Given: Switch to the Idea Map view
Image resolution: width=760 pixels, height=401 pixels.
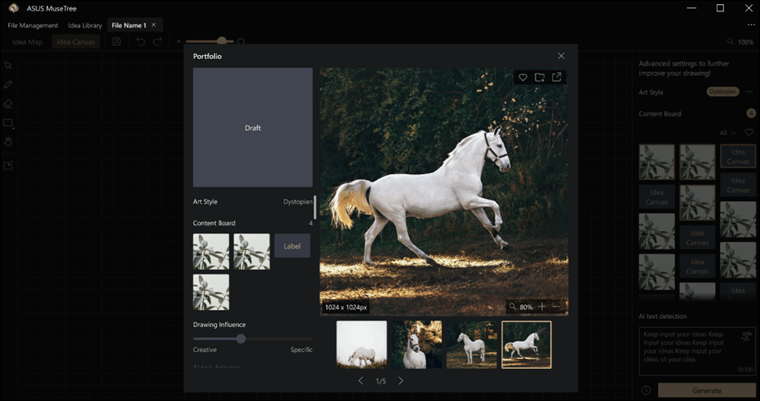Looking at the screenshot, I should click(27, 42).
